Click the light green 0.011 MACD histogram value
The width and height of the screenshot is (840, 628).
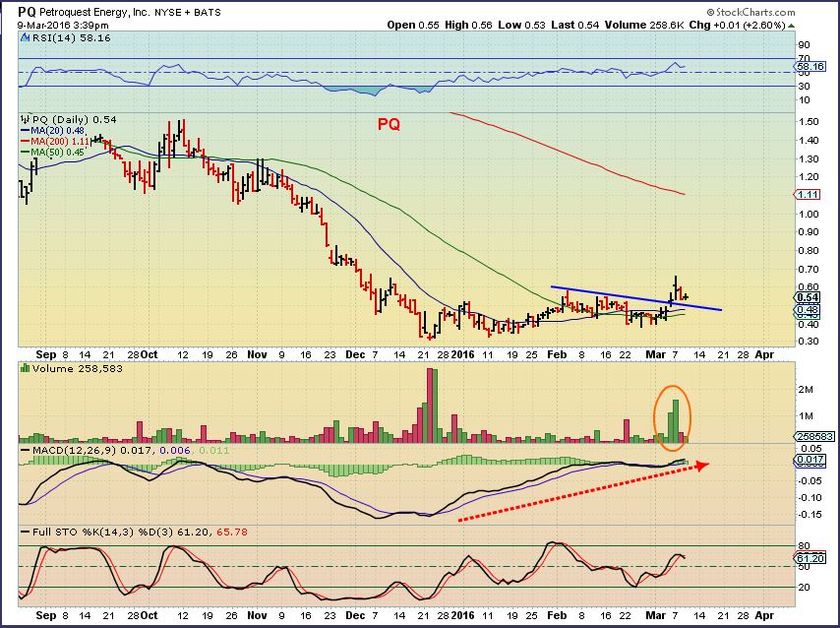click(213, 451)
